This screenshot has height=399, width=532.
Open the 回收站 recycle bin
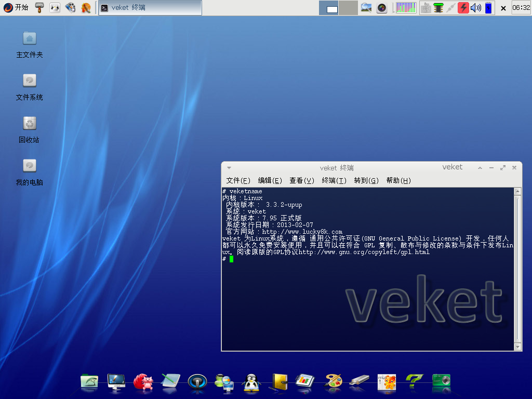30,130
